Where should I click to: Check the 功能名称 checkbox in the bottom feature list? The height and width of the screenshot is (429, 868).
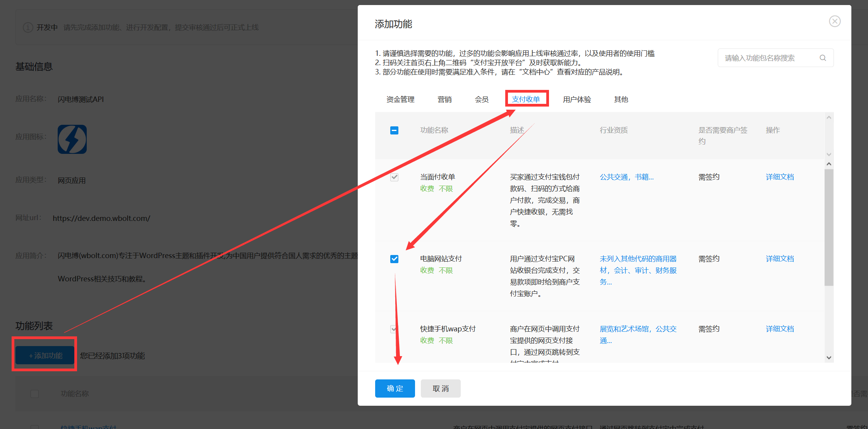click(x=34, y=393)
